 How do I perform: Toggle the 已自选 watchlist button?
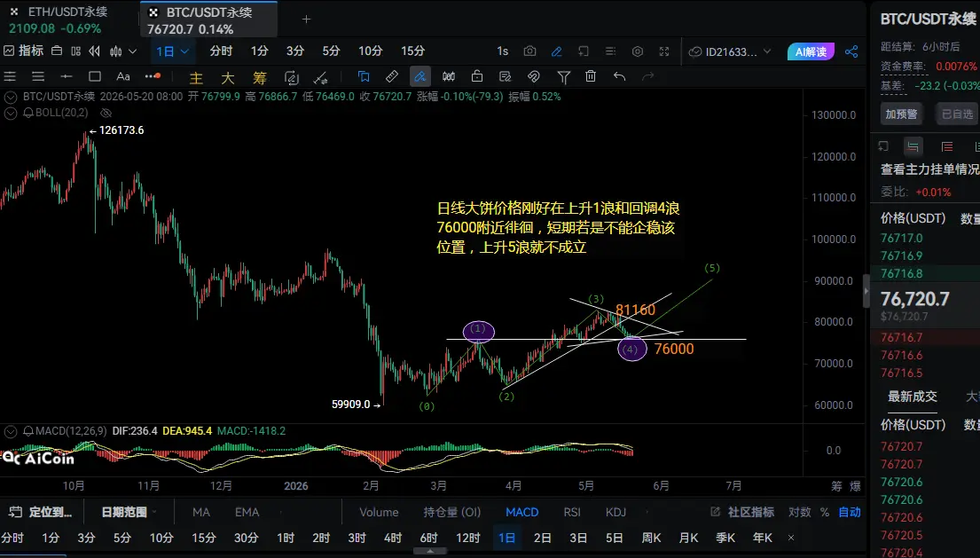957,114
